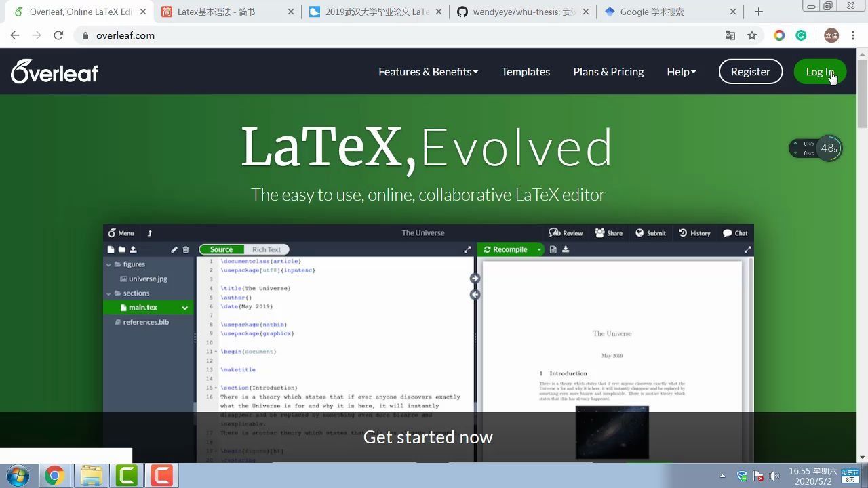Select the universe.jpg file
This screenshot has width=868, height=488.
pos(144,279)
